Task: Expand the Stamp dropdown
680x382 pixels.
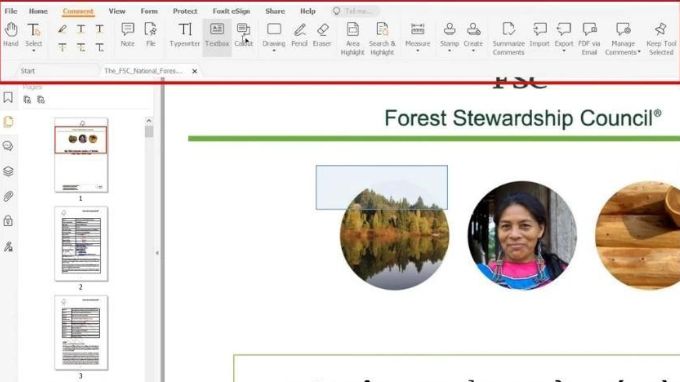Action: (449, 51)
